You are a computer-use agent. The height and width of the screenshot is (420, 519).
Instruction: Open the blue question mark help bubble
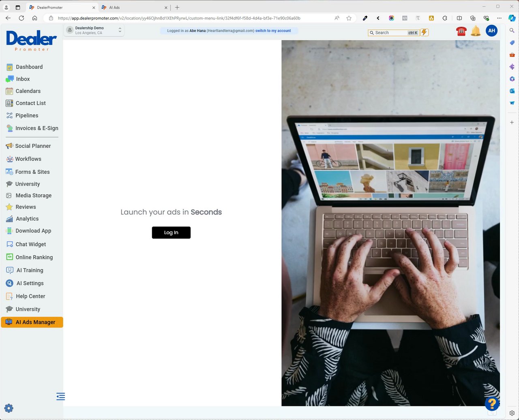(x=492, y=403)
